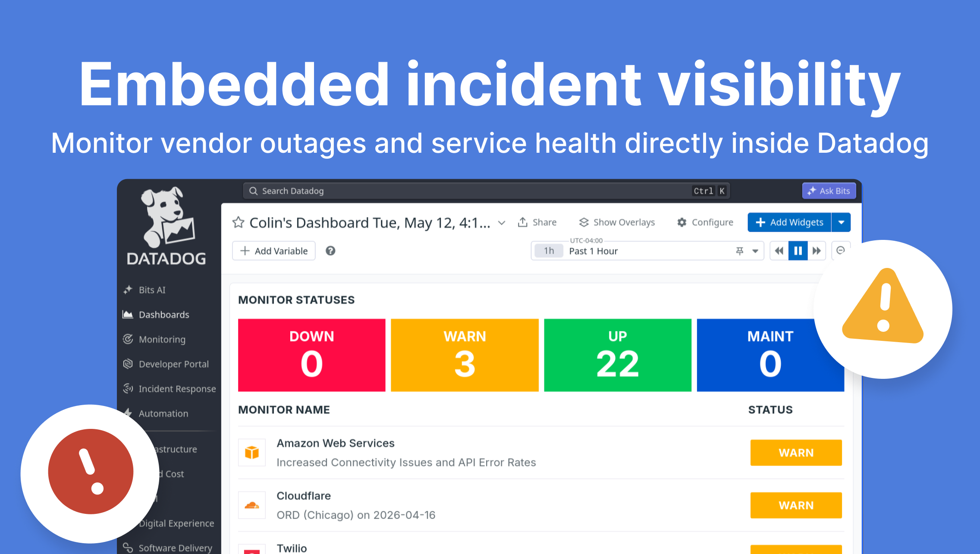Image resolution: width=980 pixels, height=554 pixels.
Task: Expand the dashboard title dropdown chevron
Action: pyautogui.click(x=502, y=223)
